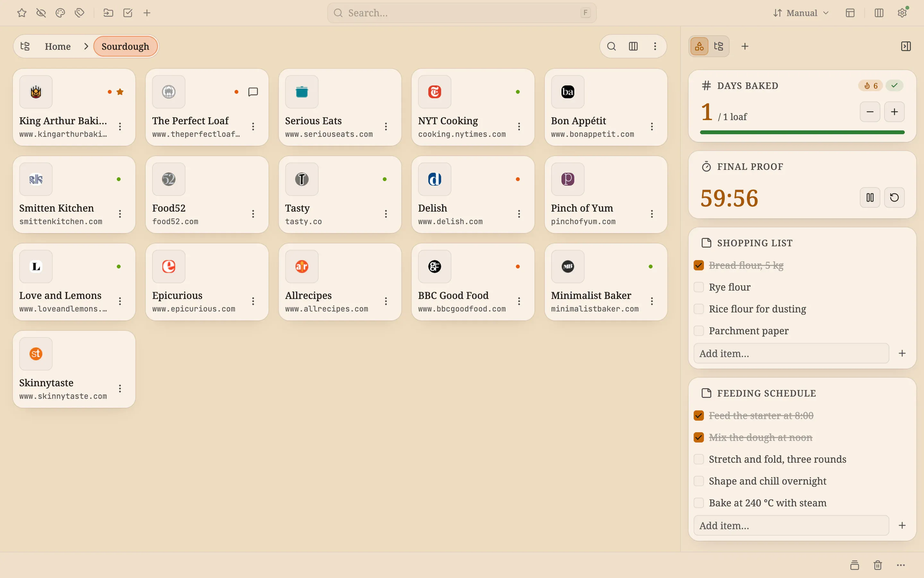The height and width of the screenshot is (578, 924).
Task: Toggle the hidden-items eye-slash icon
Action: [41, 13]
